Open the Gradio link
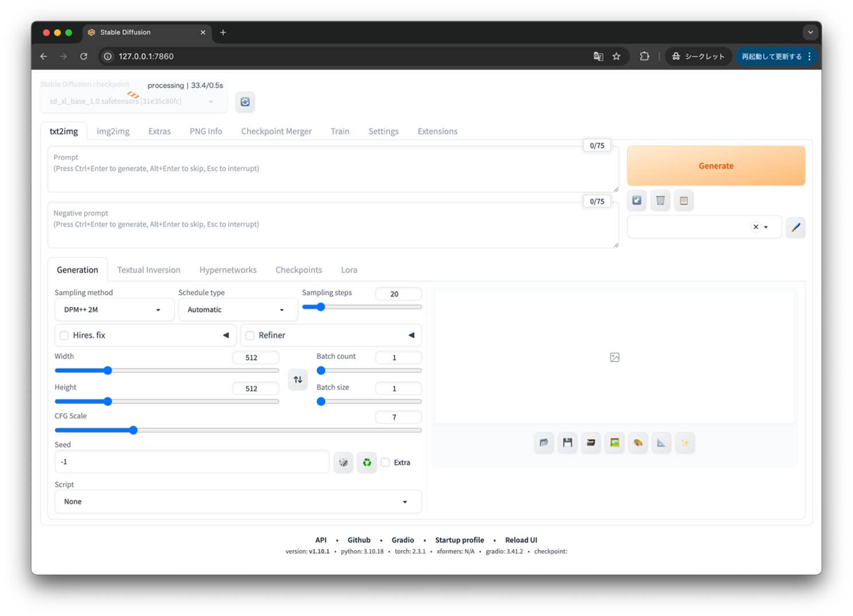The width and height of the screenshot is (853, 616). (403, 540)
